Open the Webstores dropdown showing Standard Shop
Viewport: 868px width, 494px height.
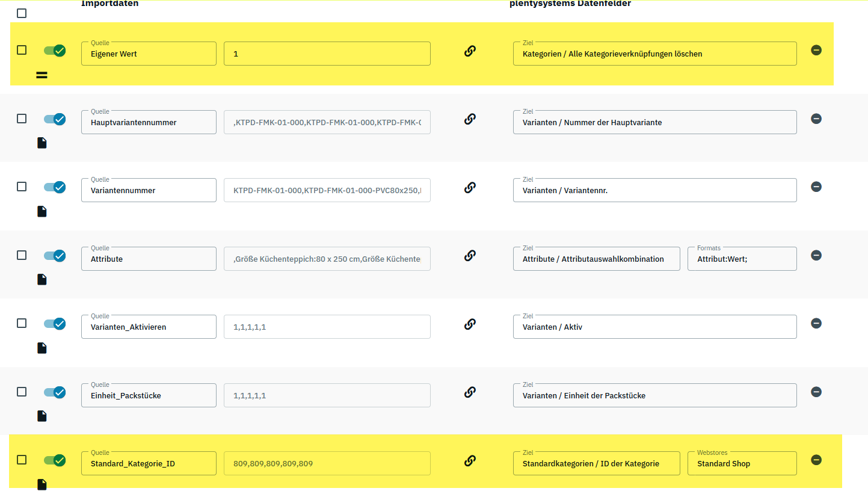tap(742, 463)
